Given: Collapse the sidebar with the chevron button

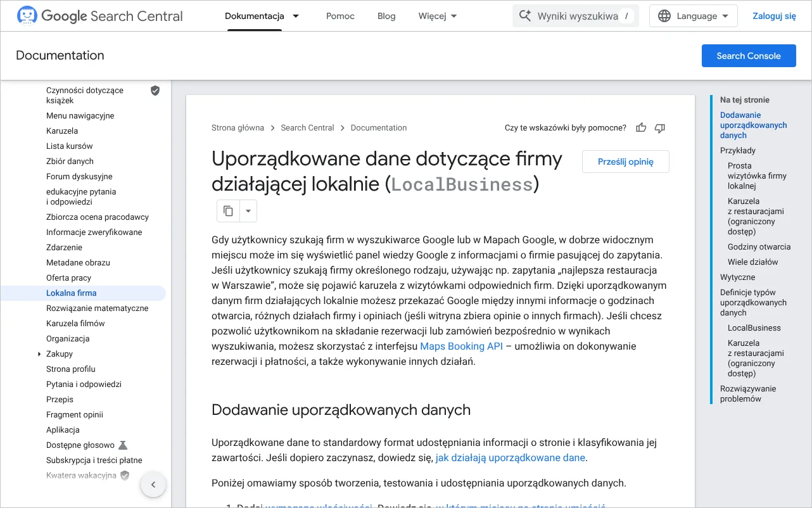Looking at the screenshot, I should (x=153, y=485).
